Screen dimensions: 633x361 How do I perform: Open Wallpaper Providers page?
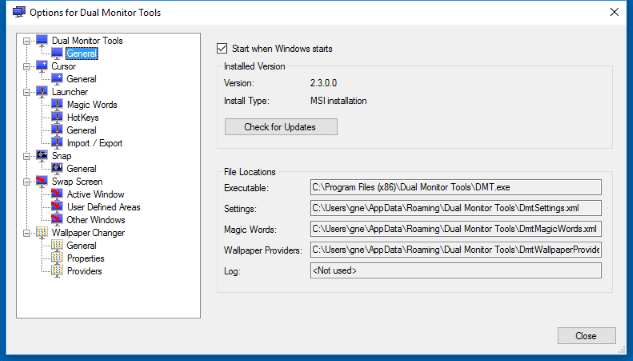click(x=84, y=271)
